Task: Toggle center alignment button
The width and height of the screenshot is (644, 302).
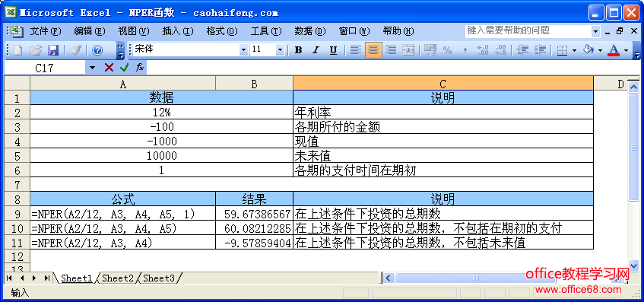Action: pos(373,50)
